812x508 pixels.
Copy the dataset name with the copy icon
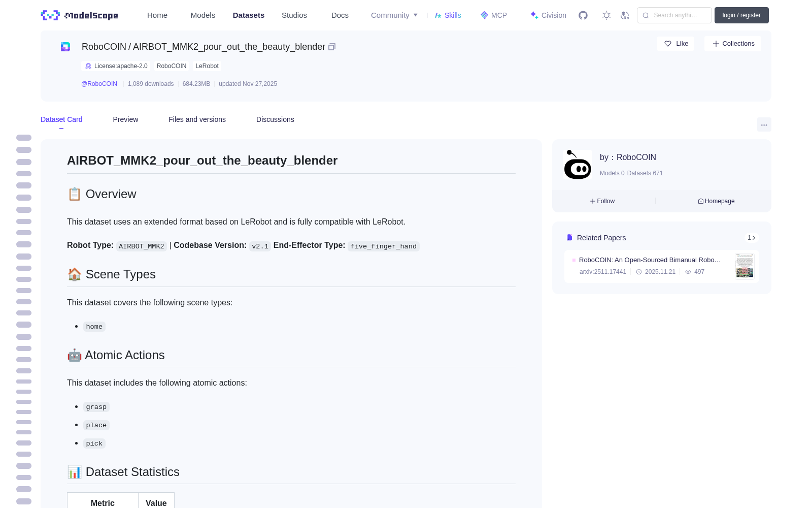tap(332, 47)
